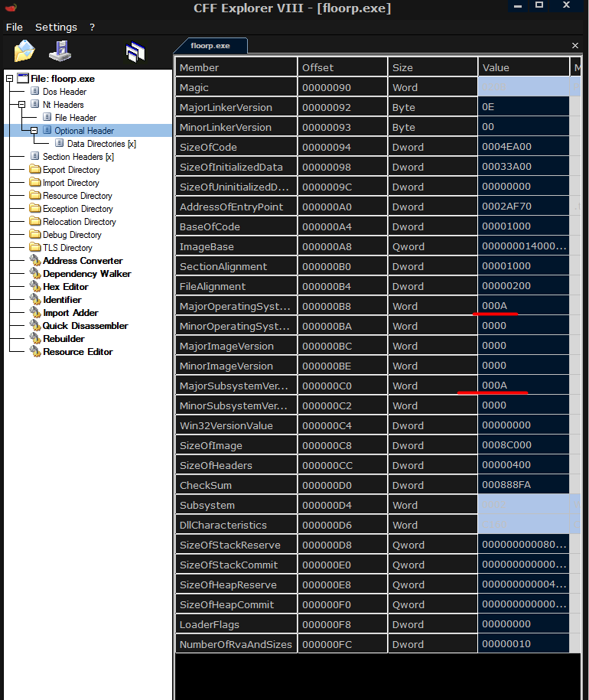Screen dimensions: 589x700
Task: Click the Value column header
Action: tap(524, 67)
